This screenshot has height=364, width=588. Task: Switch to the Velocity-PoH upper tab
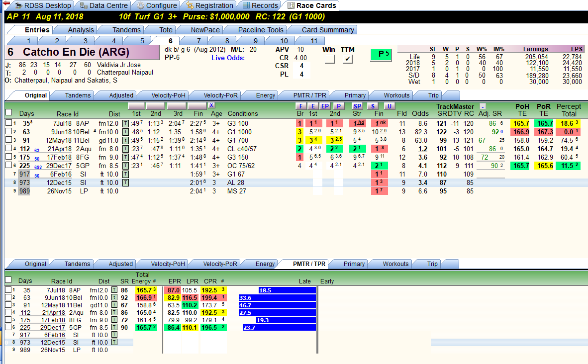click(x=168, y=95)
